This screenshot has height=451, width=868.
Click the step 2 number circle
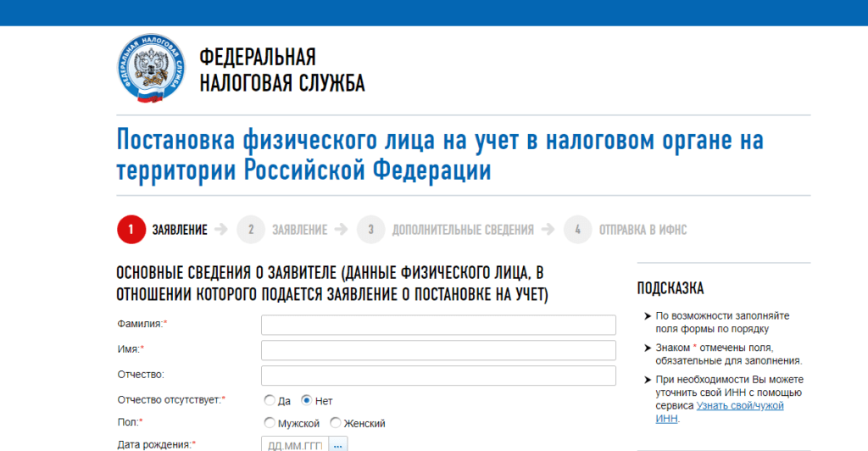pos(251,230)
